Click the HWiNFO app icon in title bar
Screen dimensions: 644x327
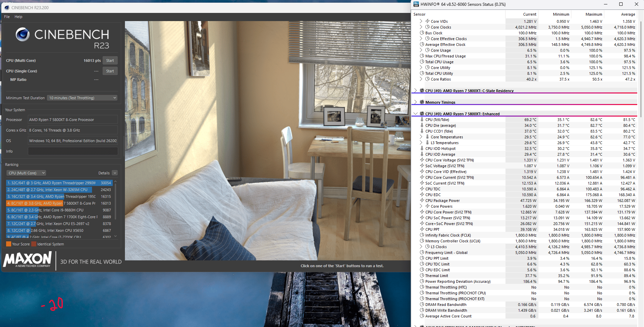tap(416, 4)
